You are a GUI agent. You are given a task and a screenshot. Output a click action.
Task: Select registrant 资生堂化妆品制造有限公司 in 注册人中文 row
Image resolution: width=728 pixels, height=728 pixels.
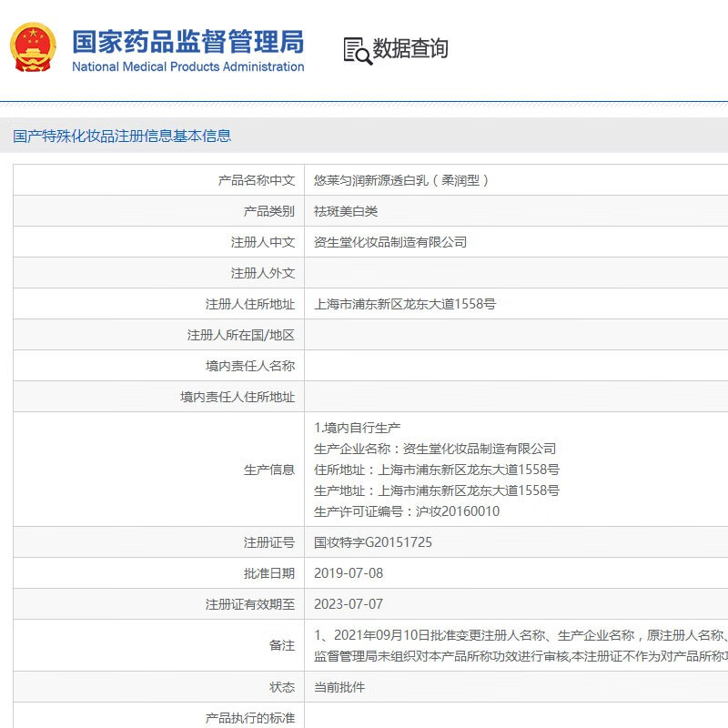[x=390, y=242]
